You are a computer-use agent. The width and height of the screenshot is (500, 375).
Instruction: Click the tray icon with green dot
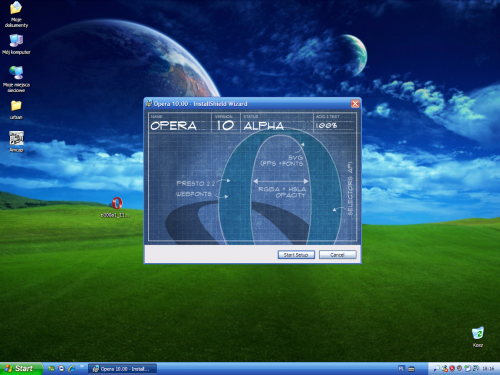pyautogui.click(x=468, y=368)
